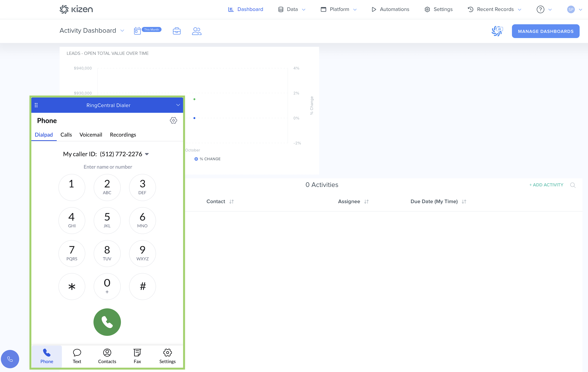Open Fax in the dialer bottom bar

click(137, 356)
